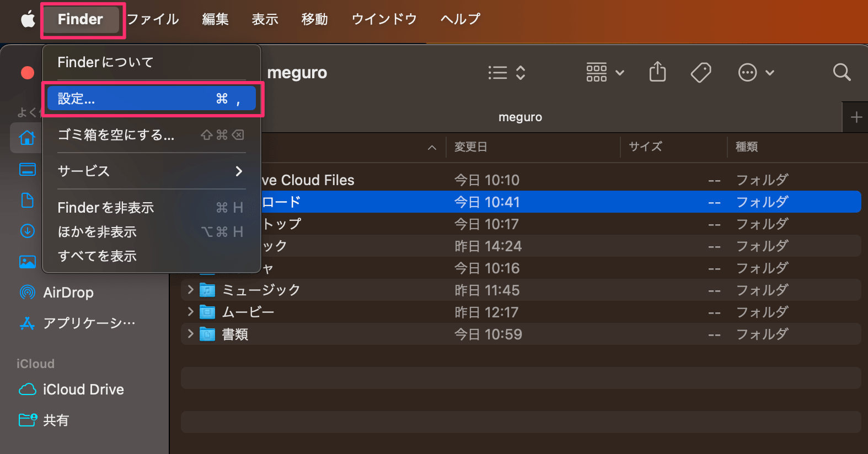Expand the 書類 folder
The image size is (868, 454).
pos(190,333)
